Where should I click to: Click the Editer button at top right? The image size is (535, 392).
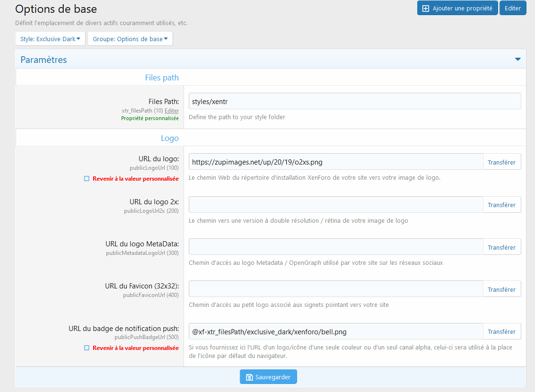[x=512, y=8]
